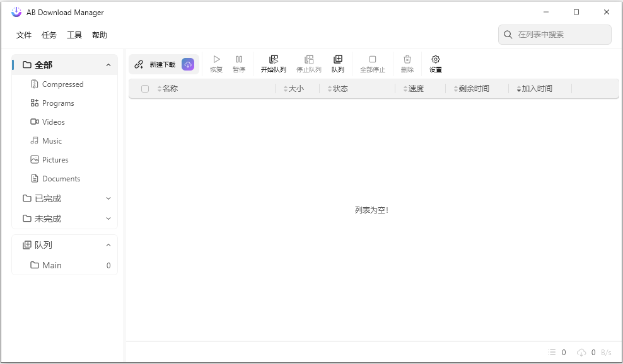
Task: Click the 恢复 resume play icon
Action: click(216, 59)
